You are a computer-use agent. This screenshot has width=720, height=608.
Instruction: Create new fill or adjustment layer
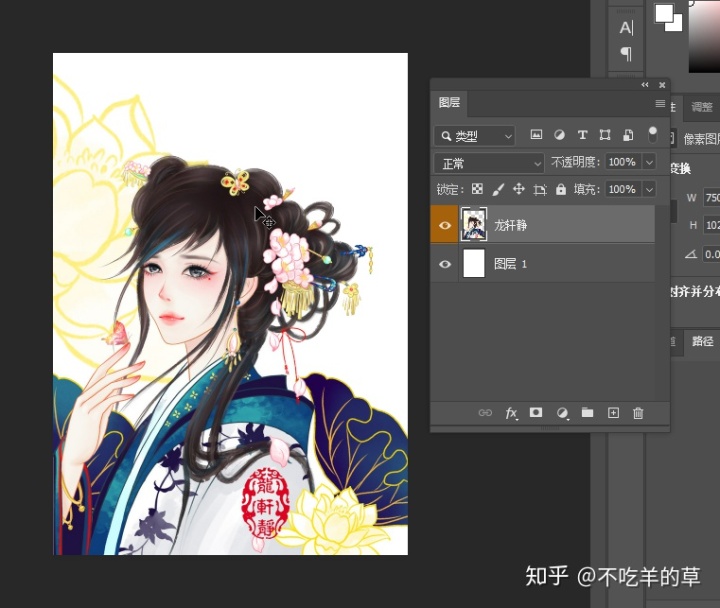coord(562,413)
